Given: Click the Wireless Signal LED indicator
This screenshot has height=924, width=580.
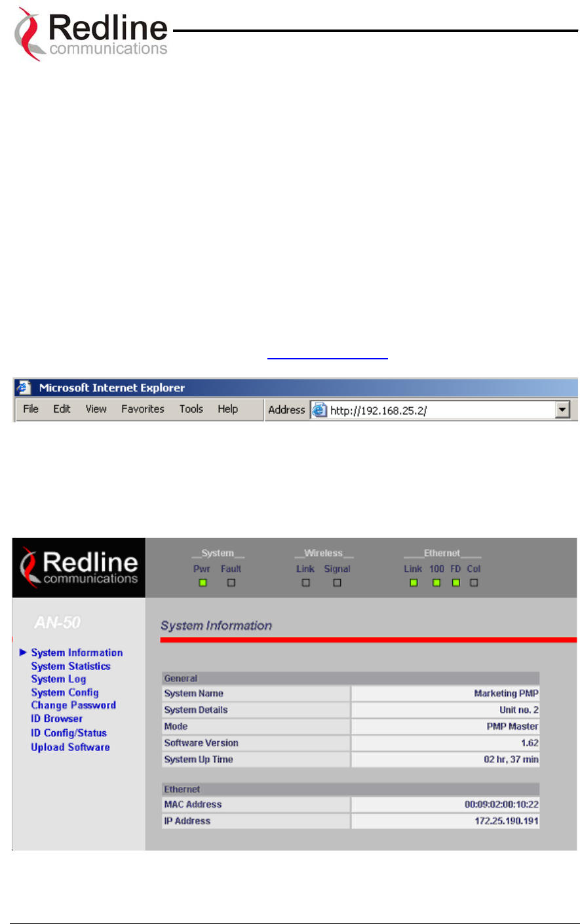Looking at the screenshot, I should 337,583.
